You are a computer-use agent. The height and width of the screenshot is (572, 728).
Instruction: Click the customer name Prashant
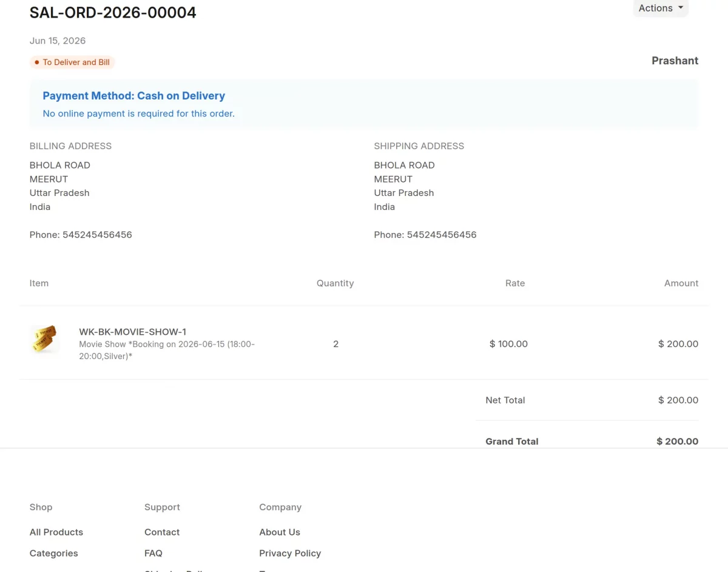coord(675,61)
